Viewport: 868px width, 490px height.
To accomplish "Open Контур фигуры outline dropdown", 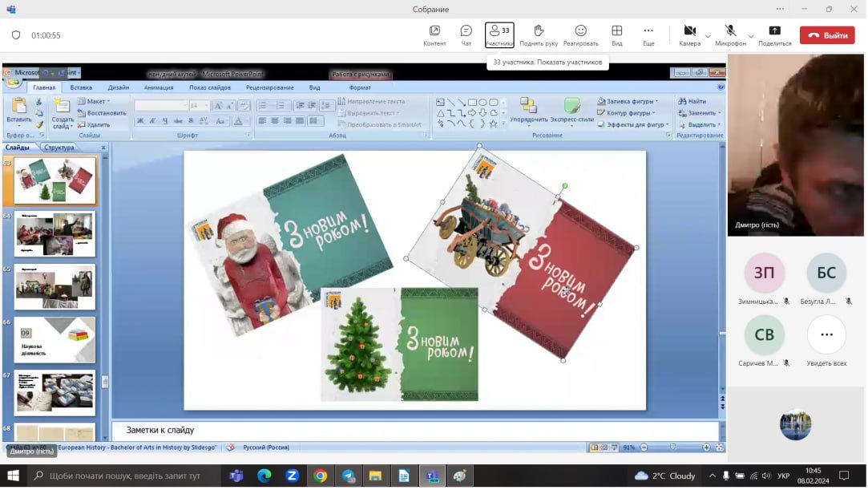I will click(627, 113).
